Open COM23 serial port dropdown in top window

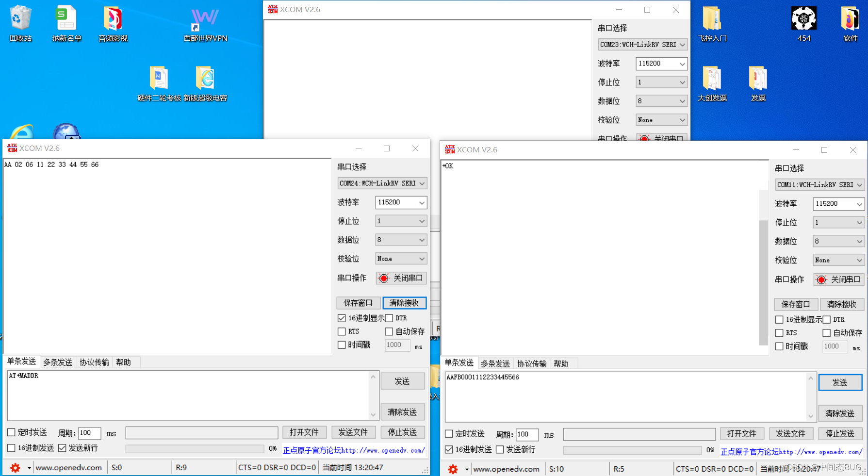643,45
